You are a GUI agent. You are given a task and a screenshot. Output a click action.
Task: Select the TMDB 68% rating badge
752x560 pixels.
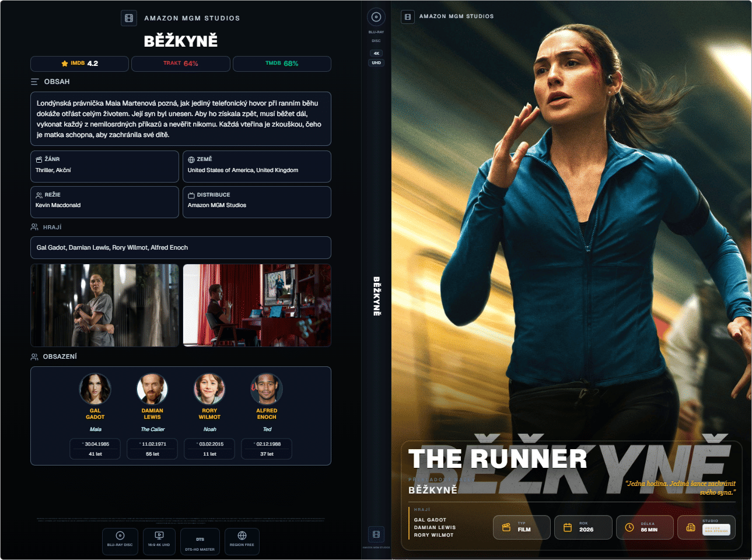coord(282,64)
